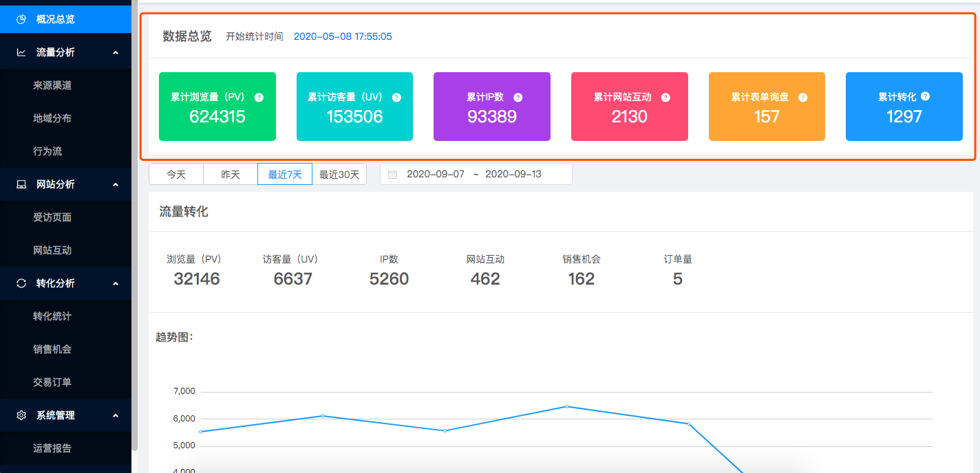Go to 销售机会 in sidebar

tap(52, 349)
